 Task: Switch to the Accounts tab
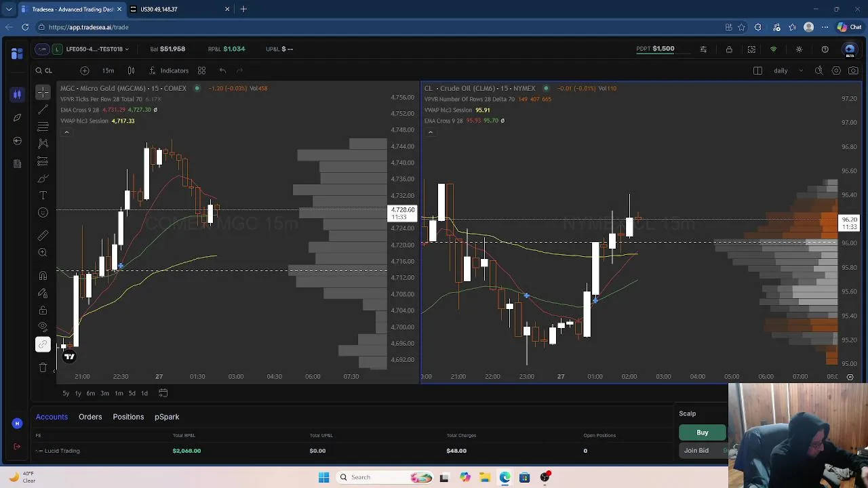[x=52, y=417]
